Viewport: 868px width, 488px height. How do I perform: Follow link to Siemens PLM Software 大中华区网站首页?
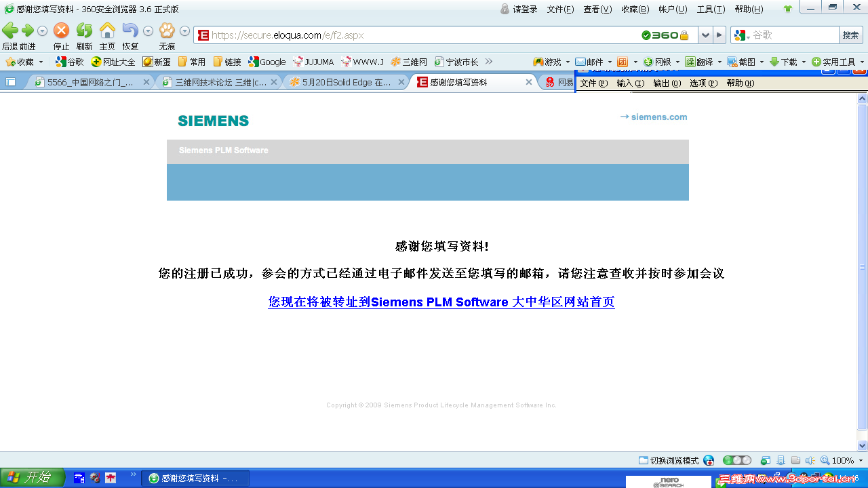pos(441,302)
